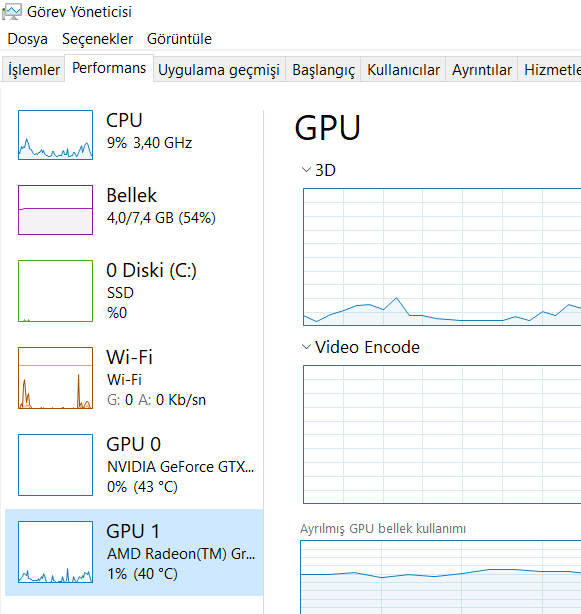The width and height of the screenshot is (581, 614).
Task: Switch to the Kullanıcılar tab
Action: [x=403, y=70]
